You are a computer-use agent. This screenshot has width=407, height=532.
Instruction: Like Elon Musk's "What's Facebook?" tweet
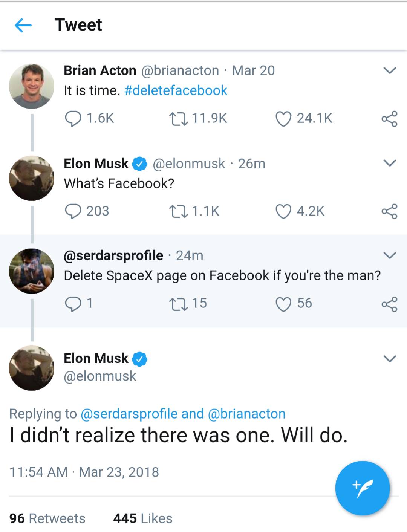tap(283, 211)
